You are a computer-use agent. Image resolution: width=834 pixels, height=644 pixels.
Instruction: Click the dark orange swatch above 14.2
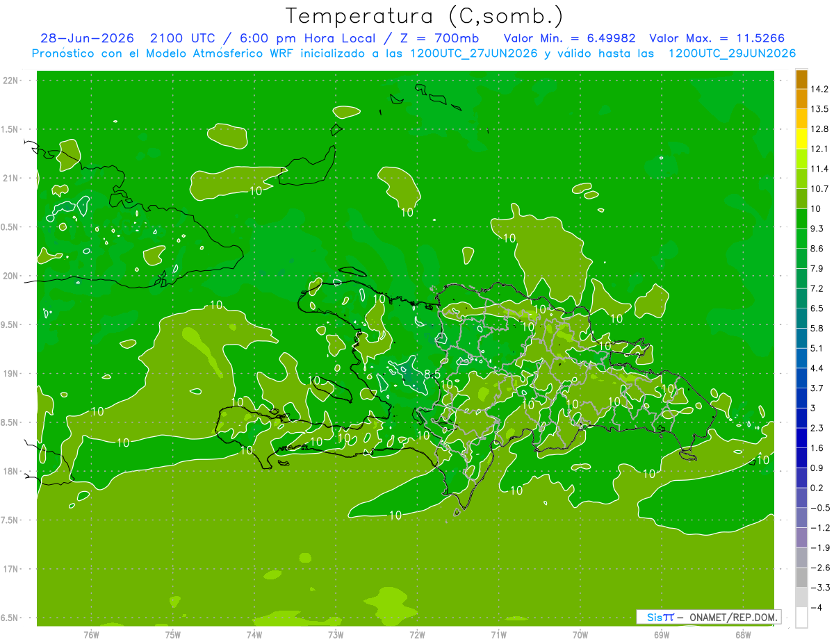[801, 79]
